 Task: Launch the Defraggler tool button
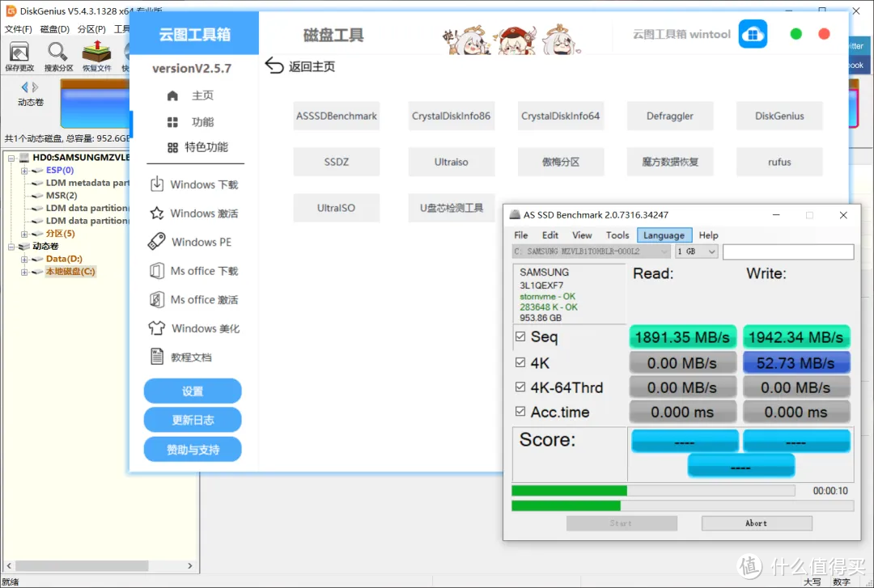(669, 116)
